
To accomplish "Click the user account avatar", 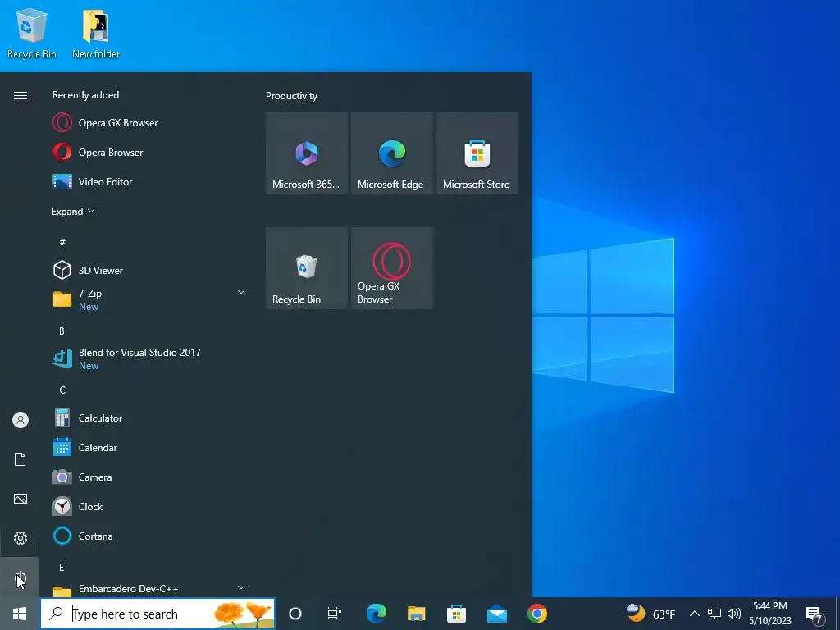I will tap(20, 420).
